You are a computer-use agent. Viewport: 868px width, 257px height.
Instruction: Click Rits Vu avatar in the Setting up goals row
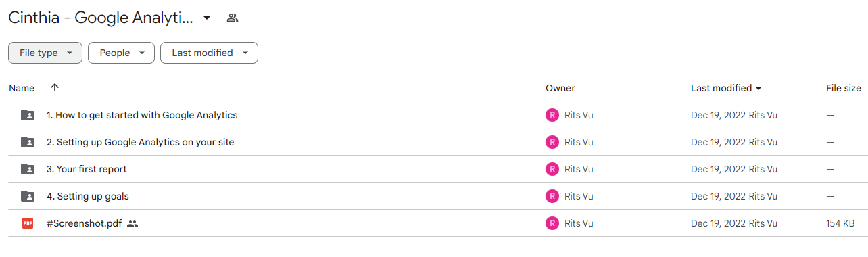pyautogui.click(x=552, y=196)
